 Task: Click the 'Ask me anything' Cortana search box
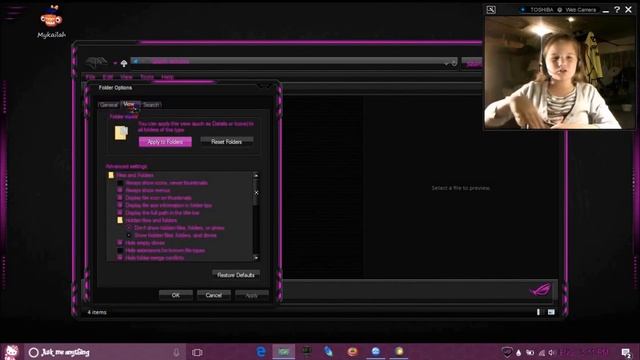coord(104,352)
